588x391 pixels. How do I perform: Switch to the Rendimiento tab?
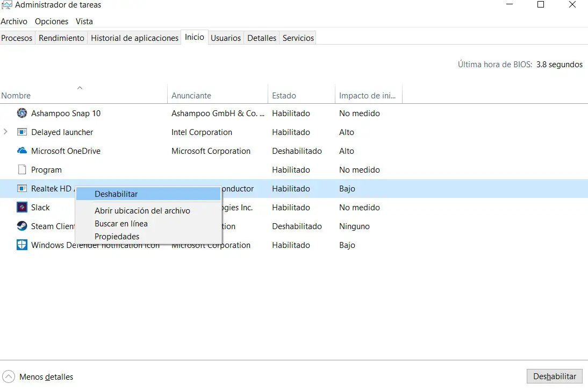click(61, 38)
